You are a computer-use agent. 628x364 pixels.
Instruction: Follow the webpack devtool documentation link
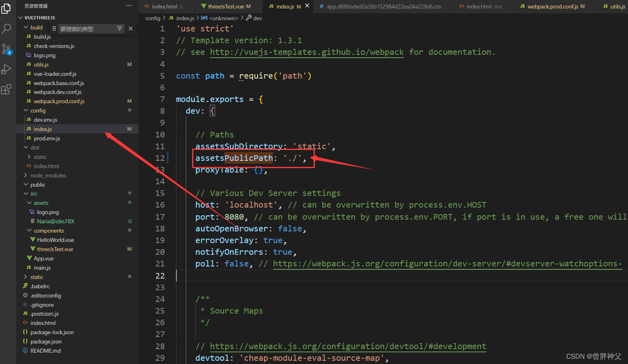pyautogui.click(x=348, y=346)
